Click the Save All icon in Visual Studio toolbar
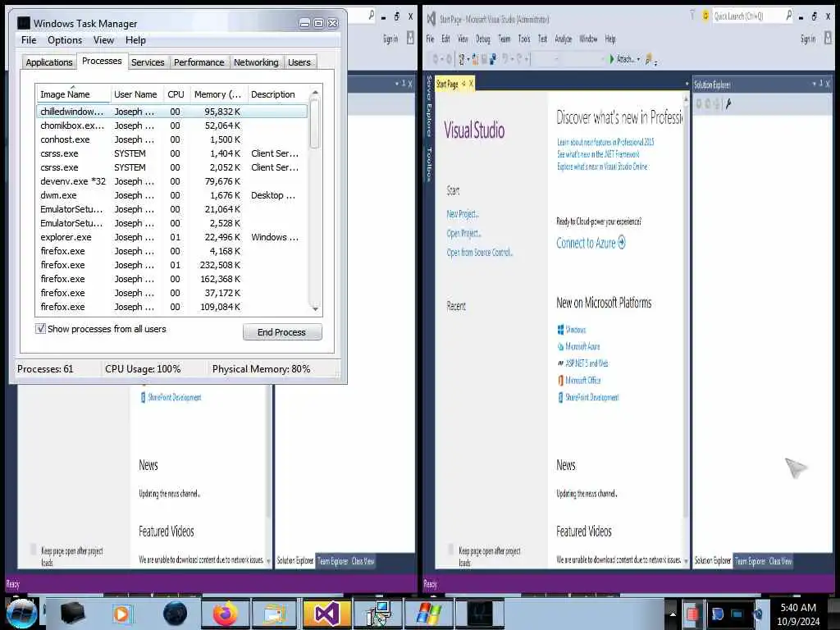This screenshot has width=840, height=630. click(493, 59)
